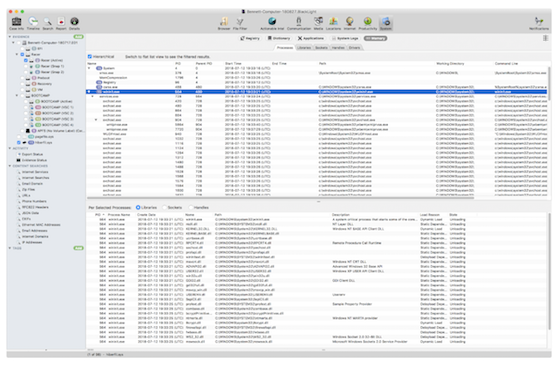560x367 pixels.
Task: Toggle the Hierarchical checkbox
Action: pos(90,56)
